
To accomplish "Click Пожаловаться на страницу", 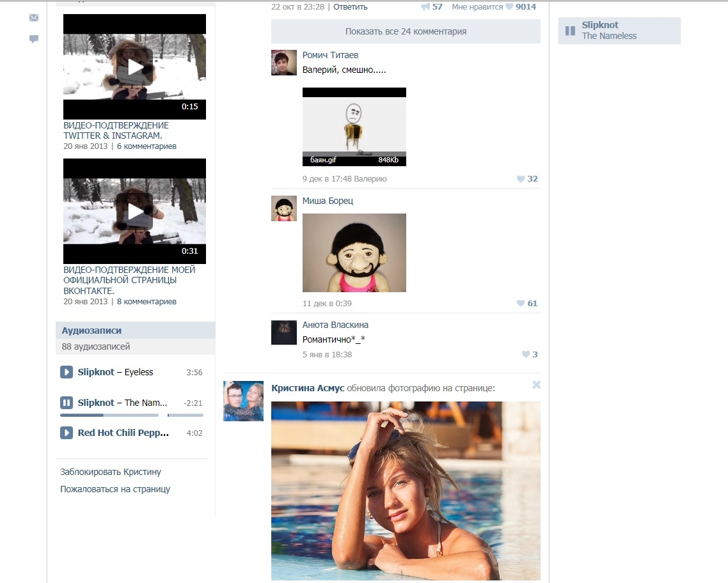I will point(115,489).
